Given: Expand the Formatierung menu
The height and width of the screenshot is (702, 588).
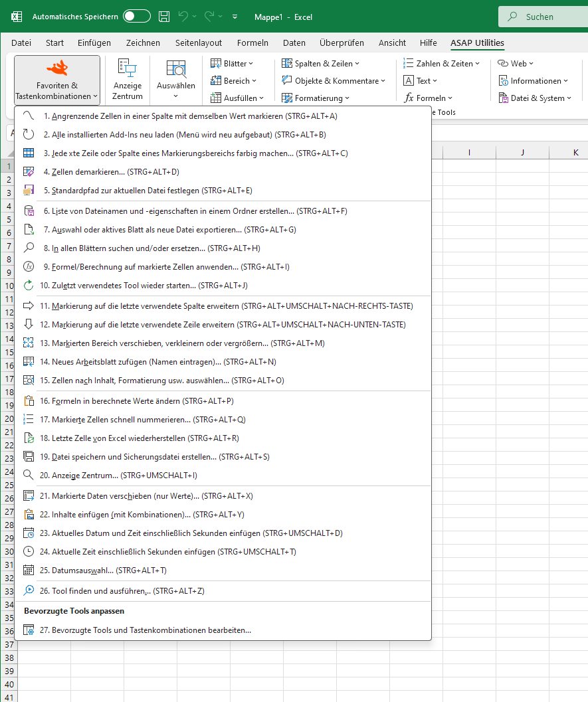Looking at the screenshot, I should tap(316, 98).
